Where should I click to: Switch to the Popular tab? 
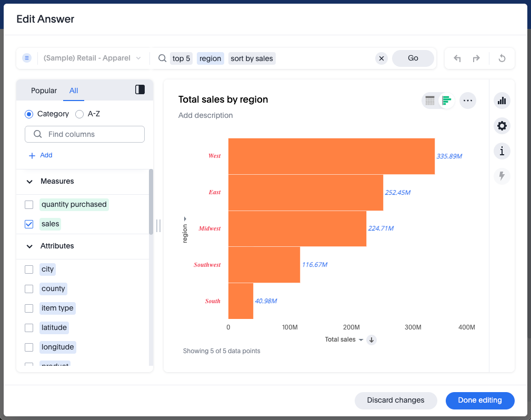click(44, 91)
